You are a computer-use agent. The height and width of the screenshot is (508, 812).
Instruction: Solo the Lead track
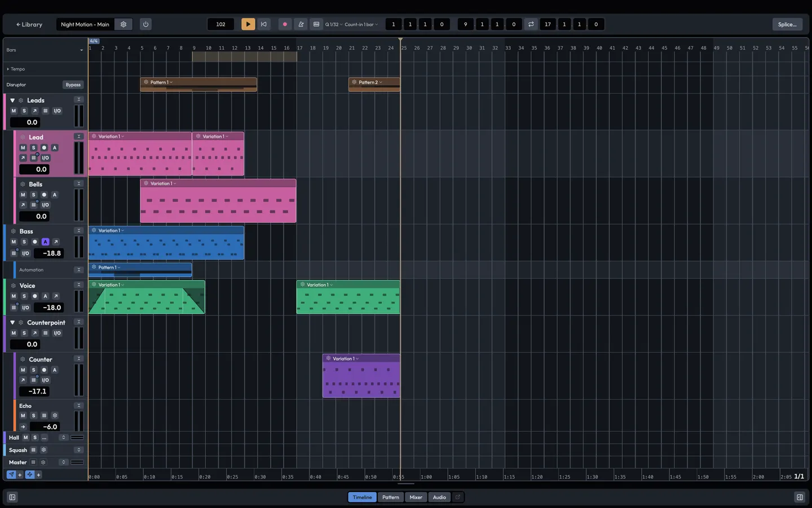tap(33, 147)
